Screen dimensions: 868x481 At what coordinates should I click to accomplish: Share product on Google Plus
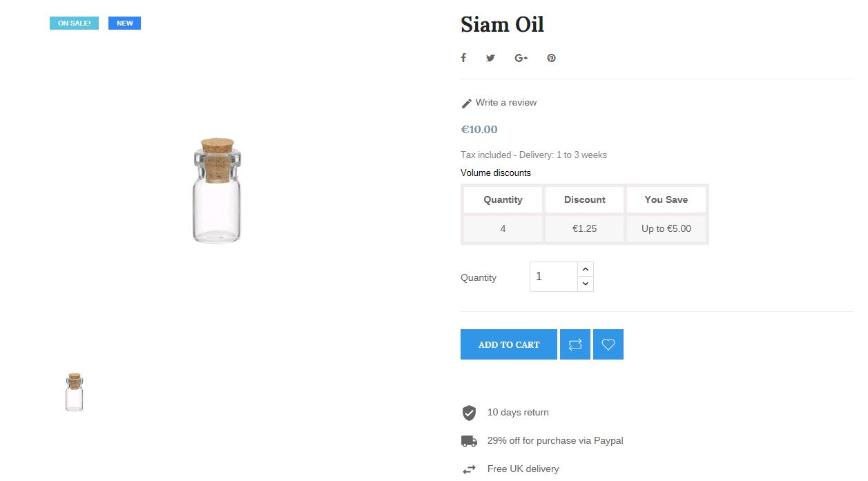click(521, 58)
